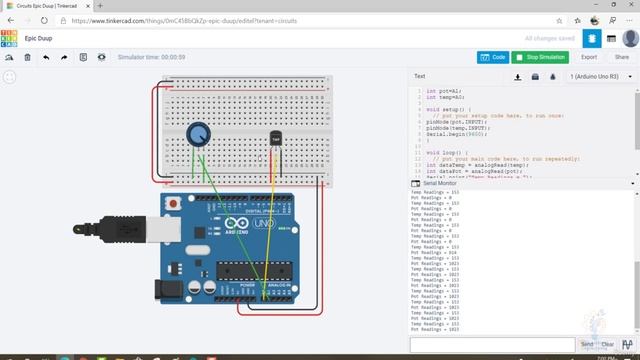Click the Simulator time readout
The height and width of the screenshot is (360, 640).
click(x=151, y=57)
